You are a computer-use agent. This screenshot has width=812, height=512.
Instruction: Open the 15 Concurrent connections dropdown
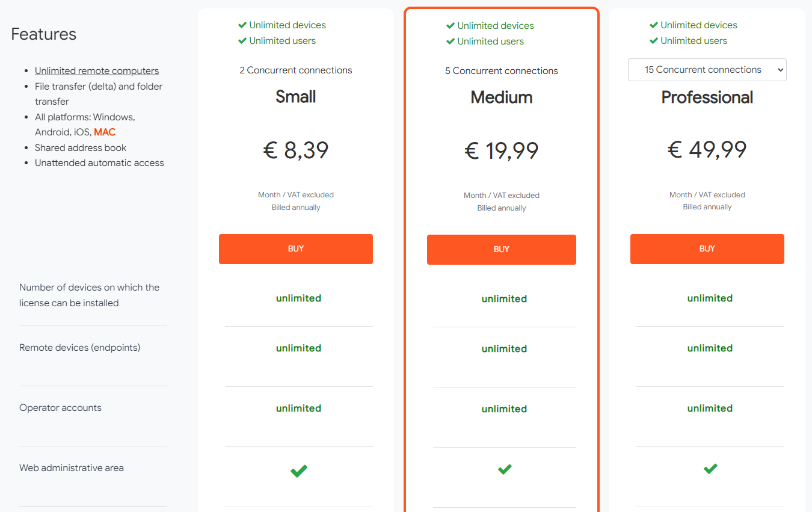tap(707, 70)
